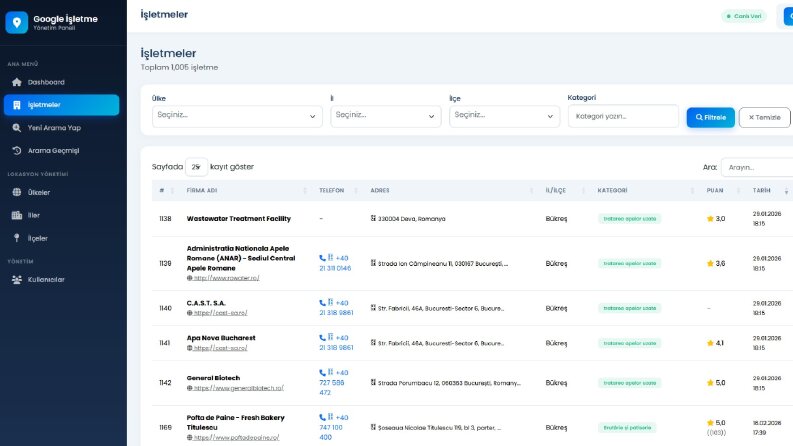Click the star rating icon in the Wastewater Treatment row
Image resolution: width=793 pixels, height=446 pixels.
tap(710, 219)
